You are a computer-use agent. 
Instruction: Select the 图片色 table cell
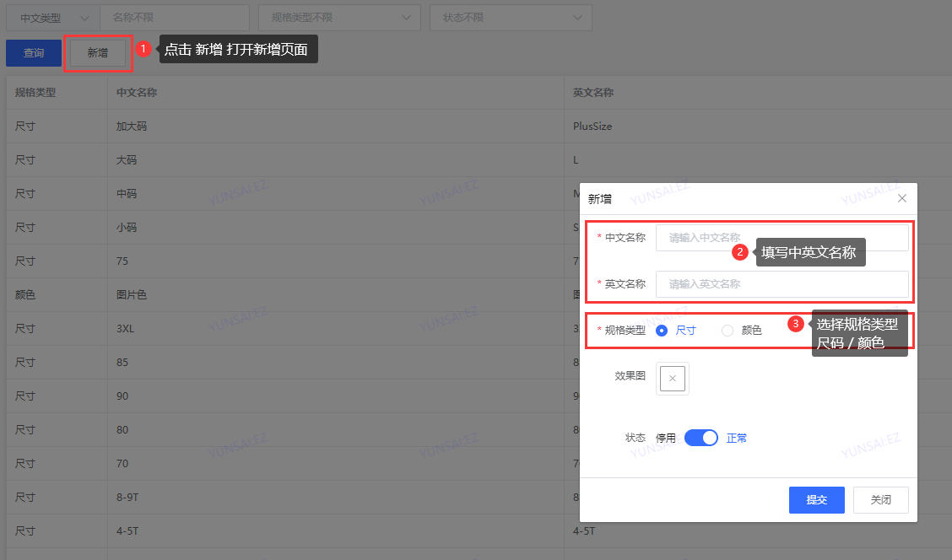pyautogui.click(x=336, y=295)
